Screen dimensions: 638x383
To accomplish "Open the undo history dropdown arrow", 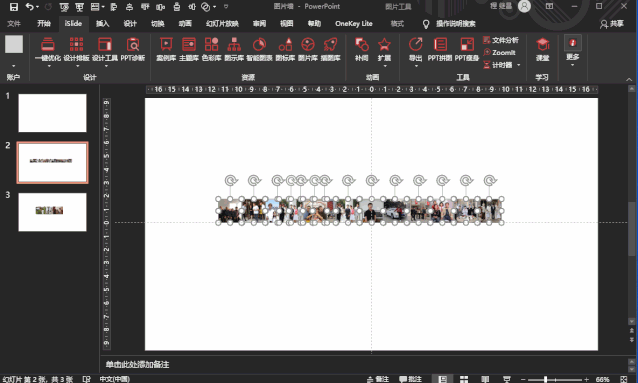I will [x=37, y=7].
